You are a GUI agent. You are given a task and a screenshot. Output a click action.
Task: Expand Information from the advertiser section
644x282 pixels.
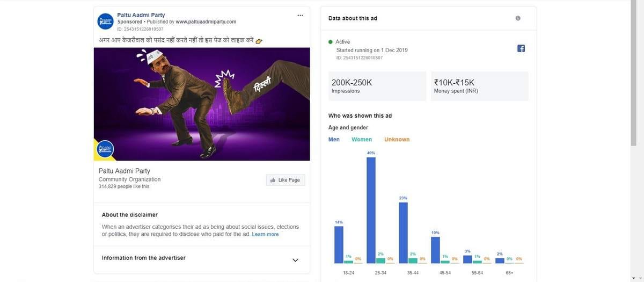(x=295, y=260)
